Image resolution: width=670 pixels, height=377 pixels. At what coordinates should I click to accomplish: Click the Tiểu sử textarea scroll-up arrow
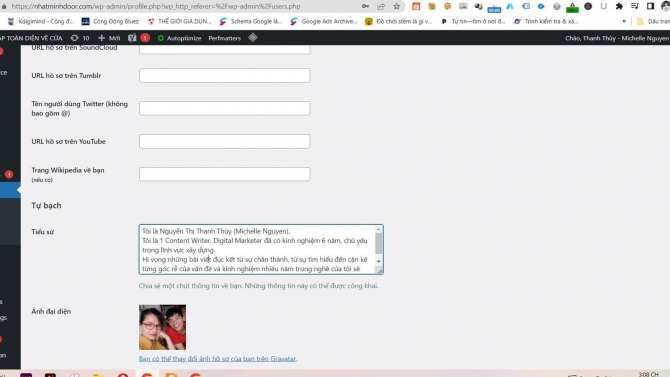pyautogui.click(x=379, y=230)
